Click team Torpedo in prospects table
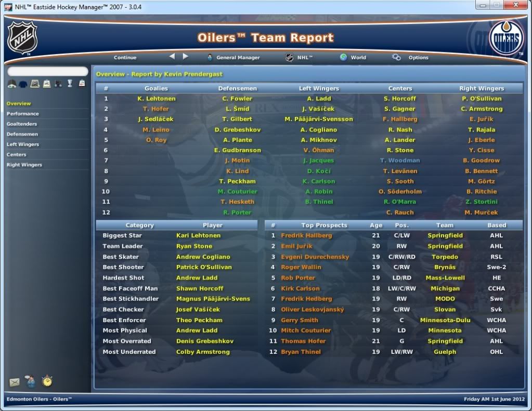Screen dimensions: 532x411 445,257
